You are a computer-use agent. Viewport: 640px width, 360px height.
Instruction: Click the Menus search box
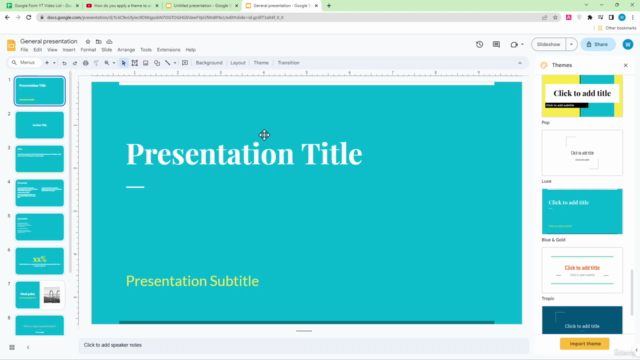pyautogui.click(x=24, y=63)
